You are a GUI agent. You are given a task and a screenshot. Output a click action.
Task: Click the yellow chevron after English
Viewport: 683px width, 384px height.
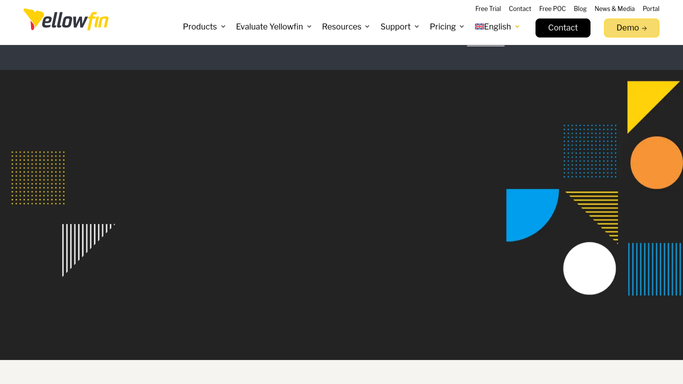(517, 27)
